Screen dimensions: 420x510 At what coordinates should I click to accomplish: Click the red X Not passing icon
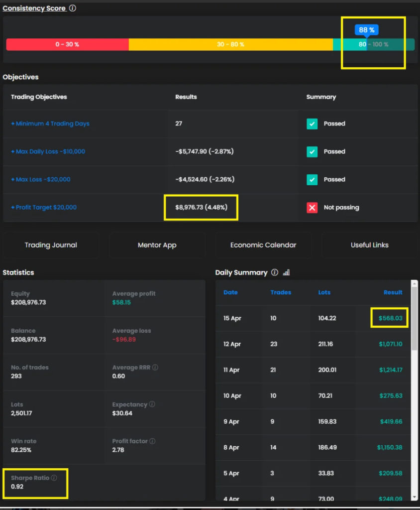[x=312, y=207]
